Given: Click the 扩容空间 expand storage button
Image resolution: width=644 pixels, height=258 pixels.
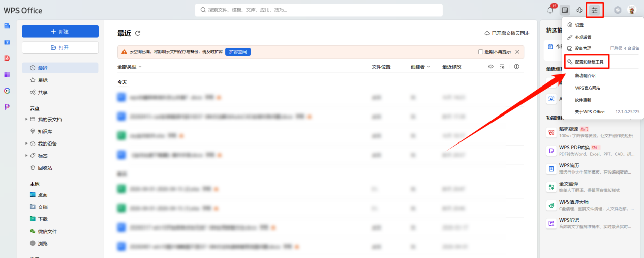Looking at the screenshot, I should (x=238, y=52).
